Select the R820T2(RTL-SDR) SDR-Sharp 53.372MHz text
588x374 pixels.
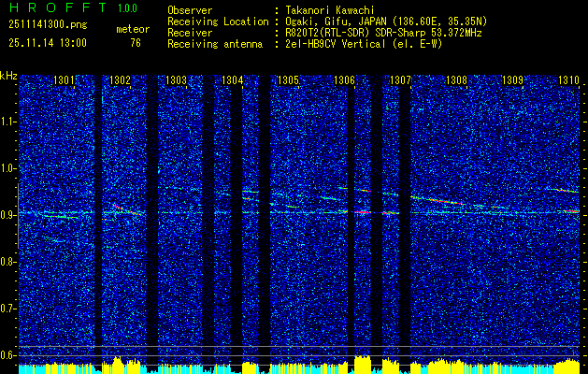coord(383,33)
